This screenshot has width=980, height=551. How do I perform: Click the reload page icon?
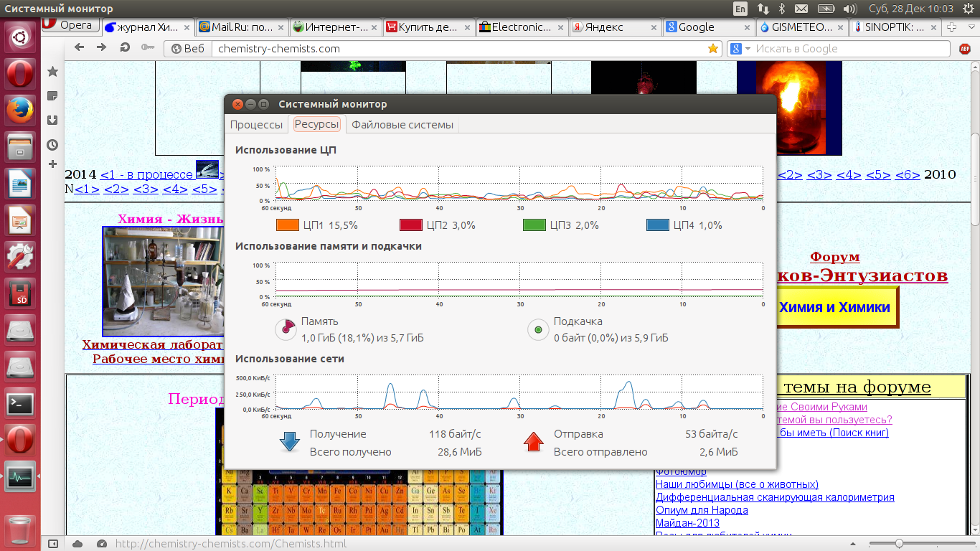coord(125,48)
